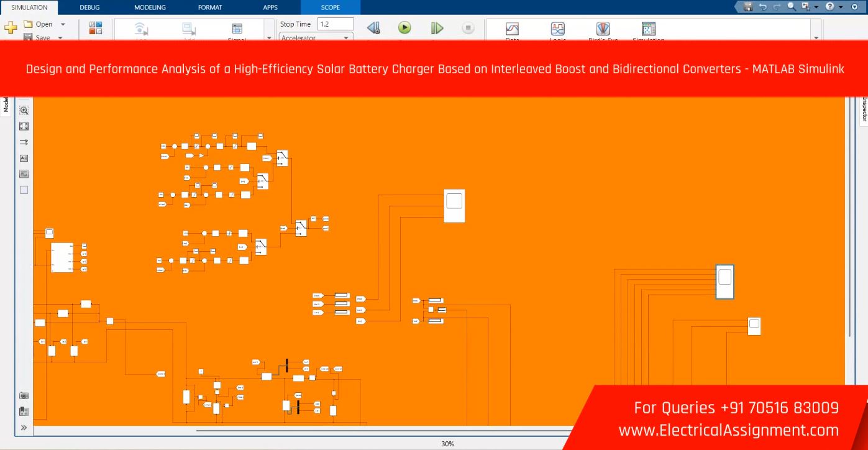The image size is (868, 450).
Task: Click the Run simulation play button
Action: [404, 27]
